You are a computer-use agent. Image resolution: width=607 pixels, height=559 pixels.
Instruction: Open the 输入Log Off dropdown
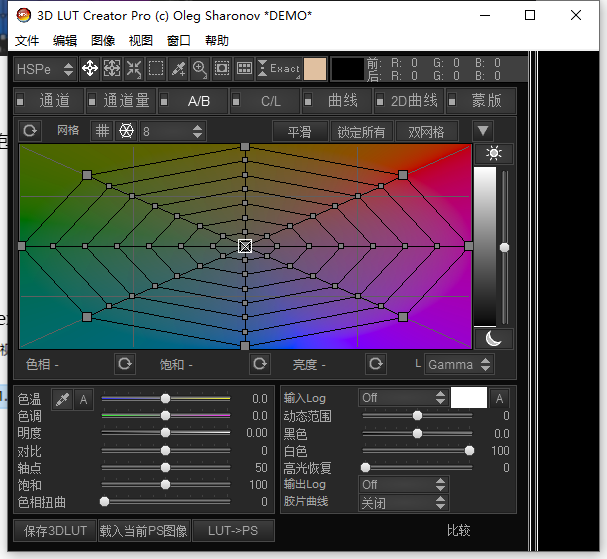(403, 398)
